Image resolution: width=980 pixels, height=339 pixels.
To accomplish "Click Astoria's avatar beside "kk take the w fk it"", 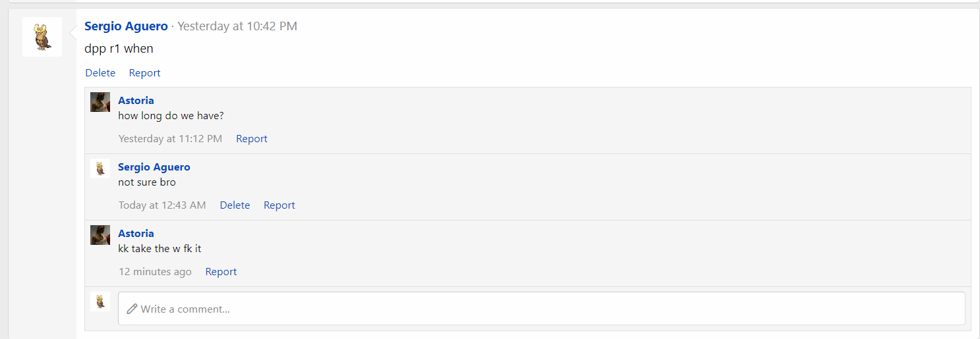I will pyautogui.click(x=100, y=235).
